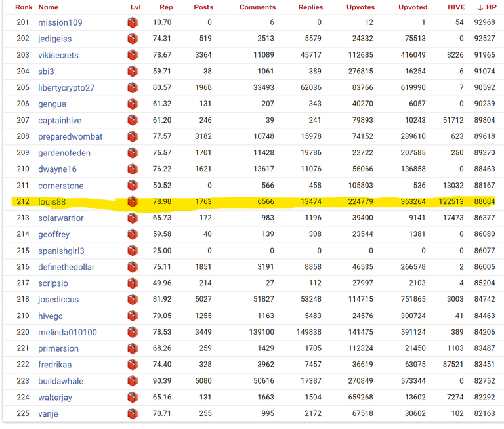Open louis88 user profile link
This screenshot has width=504, height=429.
52,202
